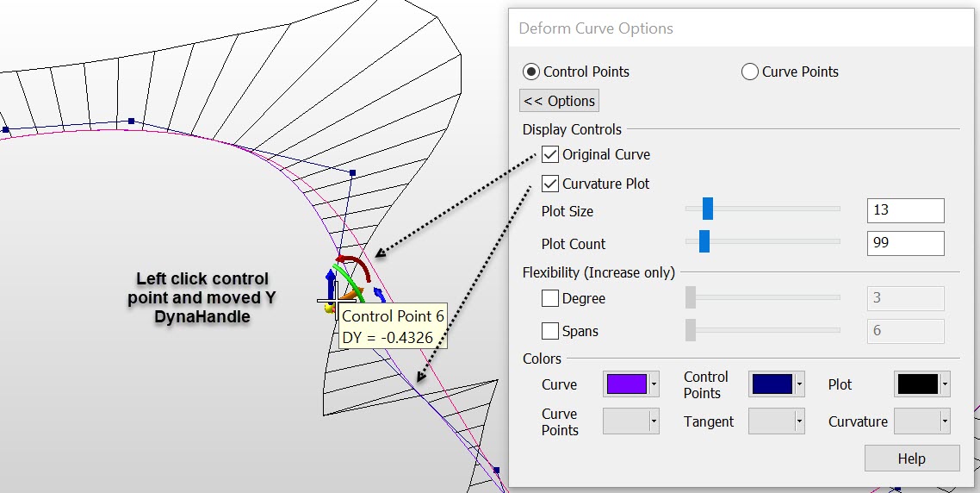Click the Deform Curve Options title bar
This screenshot has width=980, height=493.
(x=741, y=28)
